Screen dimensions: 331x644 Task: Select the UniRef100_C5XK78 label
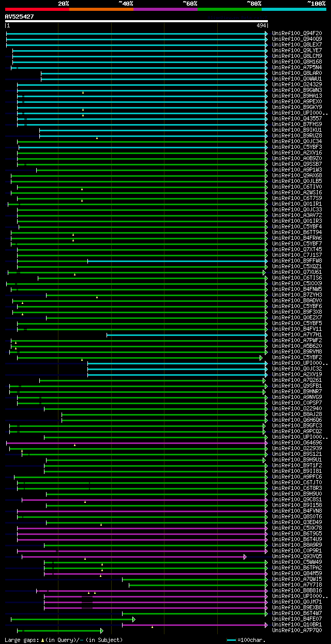pos(297,528)
